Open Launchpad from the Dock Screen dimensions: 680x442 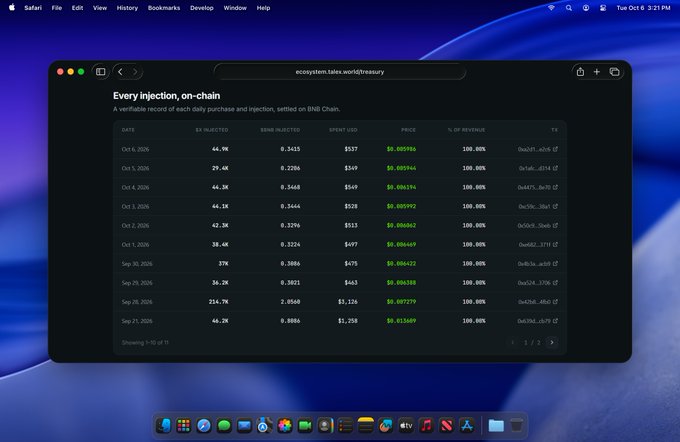tap(183, 426)
